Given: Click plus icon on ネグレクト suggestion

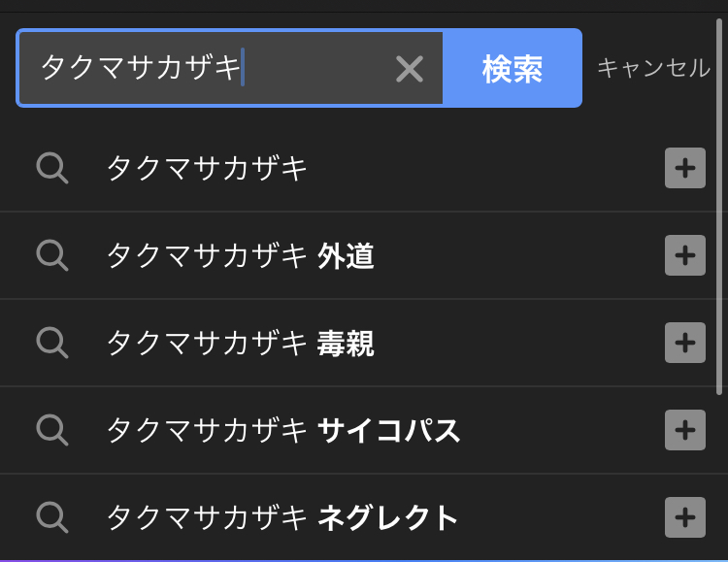Looking at the screenshot, I should pos(684,517).
